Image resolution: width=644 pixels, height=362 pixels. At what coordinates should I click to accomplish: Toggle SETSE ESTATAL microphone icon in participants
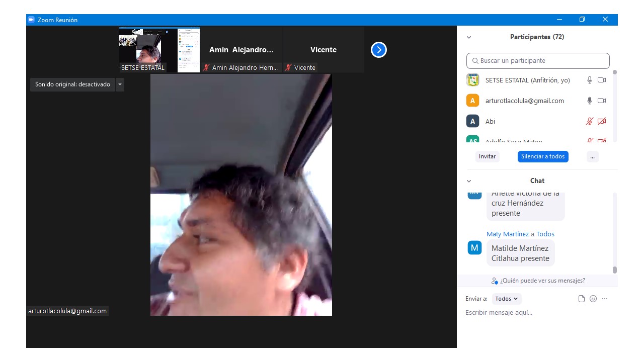click(590, 80)
